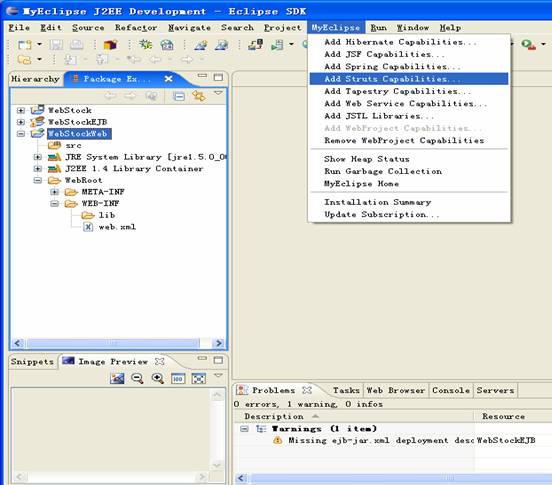Click the Run green play icon at toolbar right

[528, 44]
